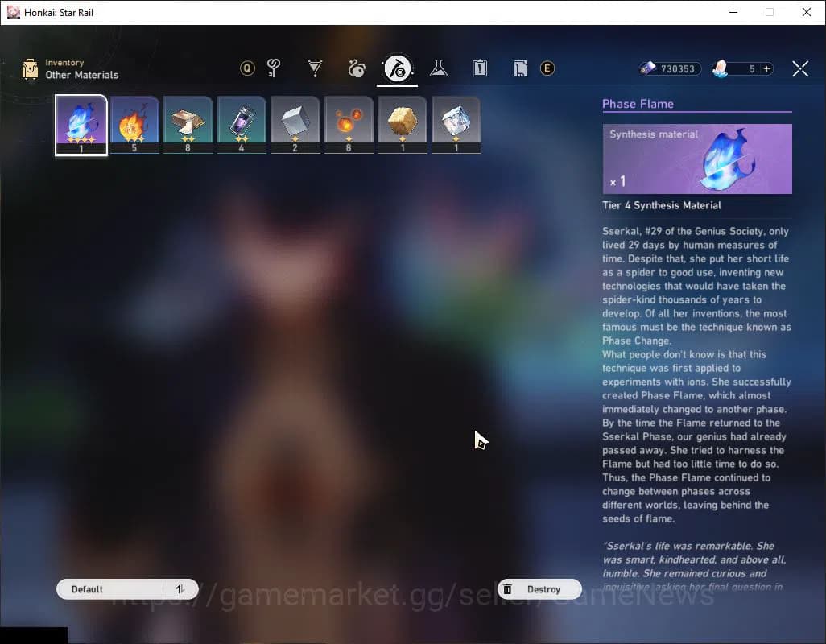
Task: Open the Q-marked quest items category
Action: pyautogui.click(x=248, y=68)
